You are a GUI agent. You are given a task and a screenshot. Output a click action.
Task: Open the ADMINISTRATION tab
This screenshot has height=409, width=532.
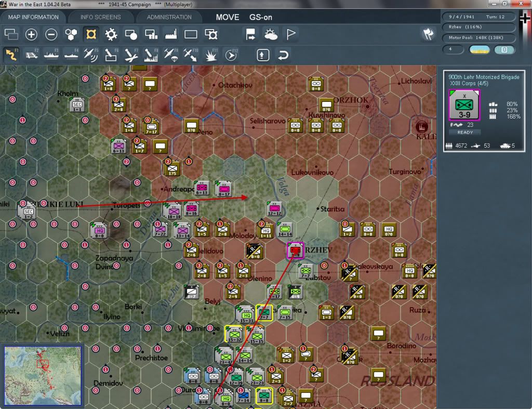point(169,17)
